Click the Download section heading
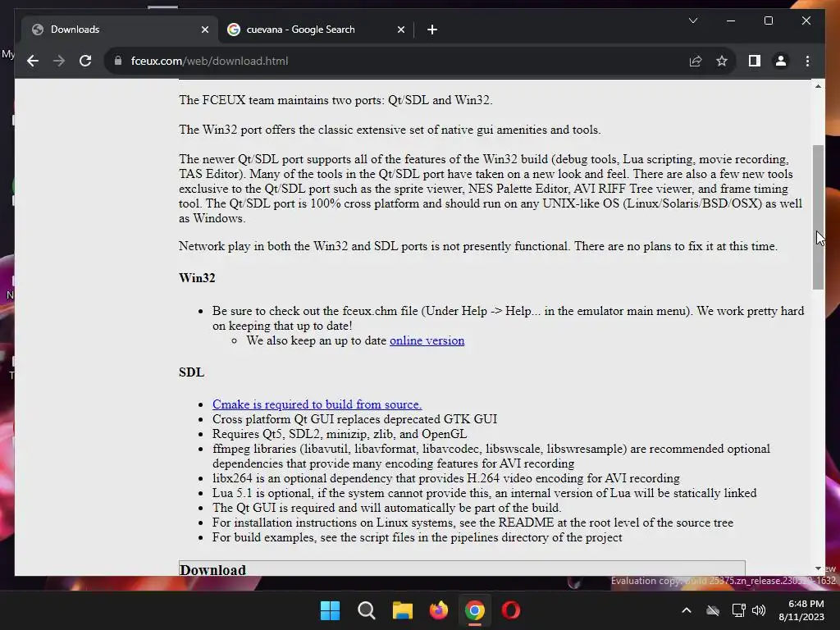This screenshot has width=840, height=630. 212,569
